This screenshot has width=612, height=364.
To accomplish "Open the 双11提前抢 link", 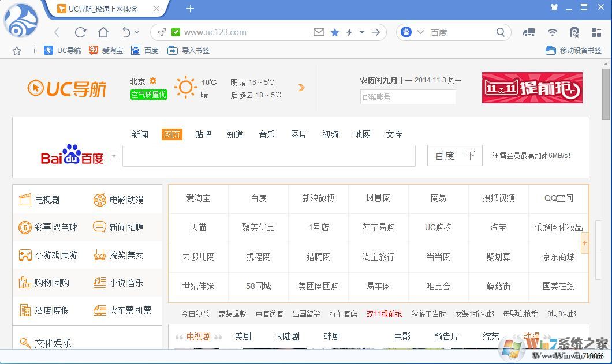I will pos(385,314).
